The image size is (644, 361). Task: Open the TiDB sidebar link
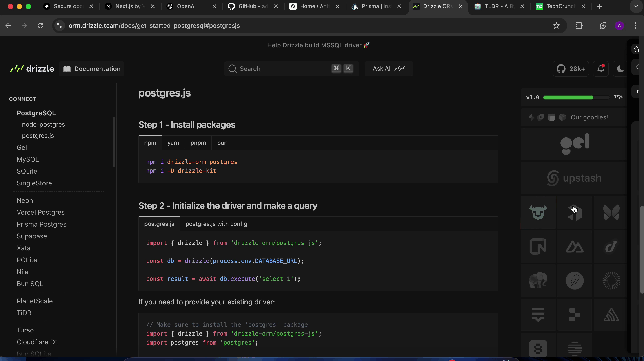[x=24, y=313]
